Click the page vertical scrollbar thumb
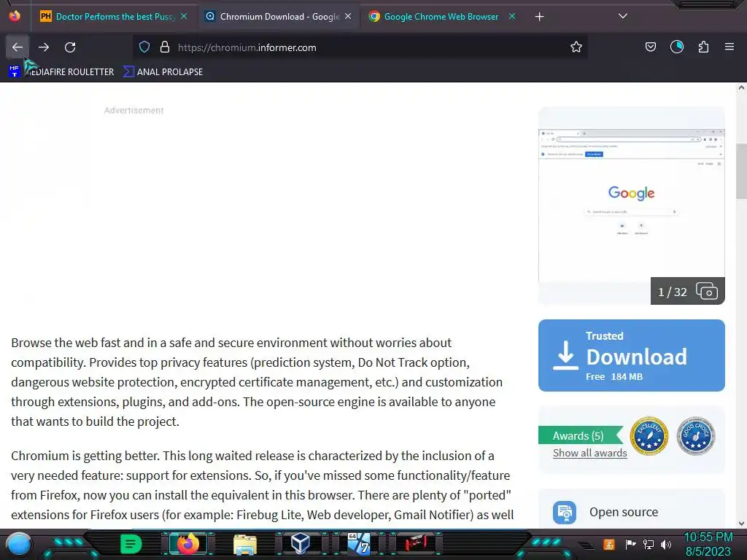 [x=741, y=171]
